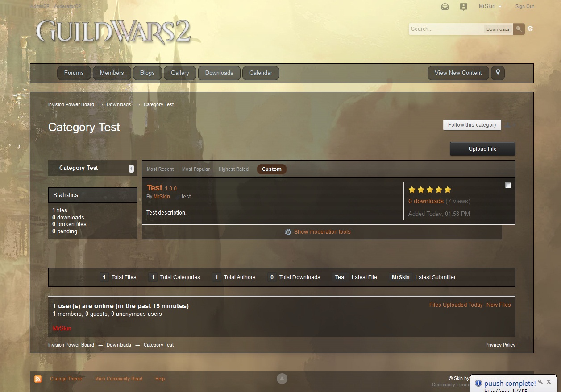Rate the Test file five stars

coord(448,190)
